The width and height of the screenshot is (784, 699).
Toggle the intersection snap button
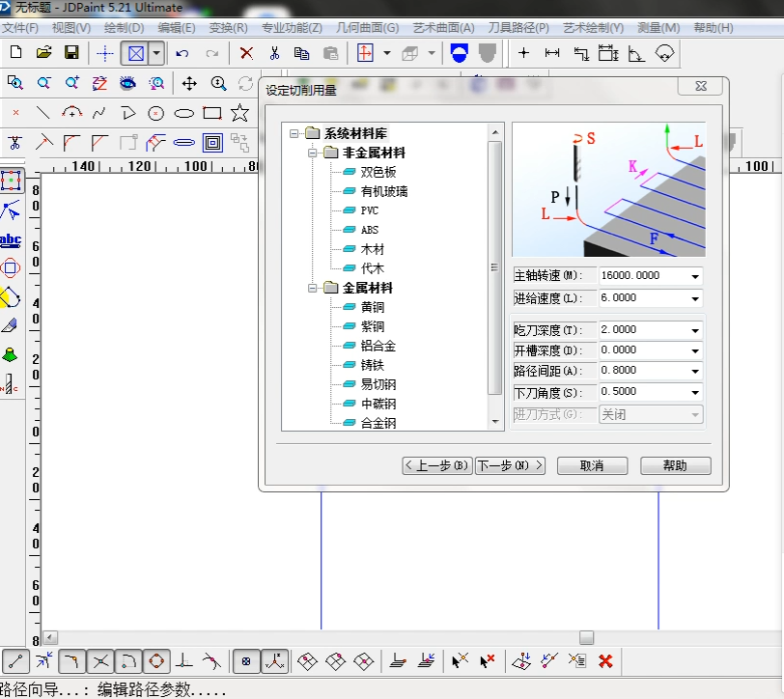[99, 661]
